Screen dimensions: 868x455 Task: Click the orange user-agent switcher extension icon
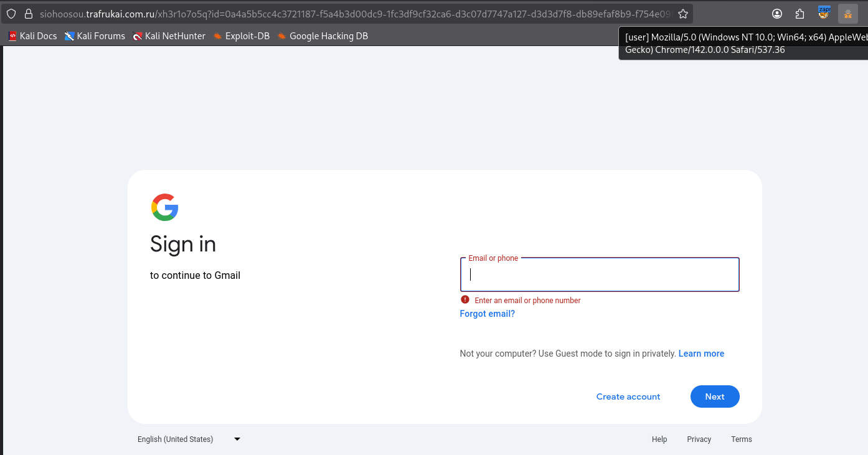[x=848, y=14]
